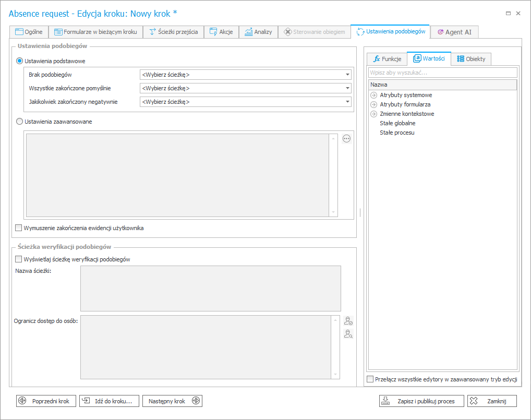Expand Atrybuty systemowe arrow icon
The image size is (531, 420).
tap(373, 95)
